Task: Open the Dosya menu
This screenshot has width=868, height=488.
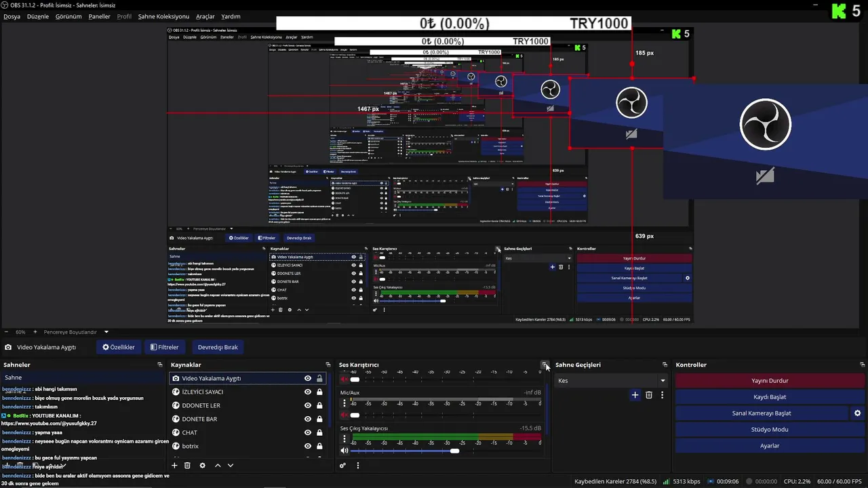Action: 12,16
